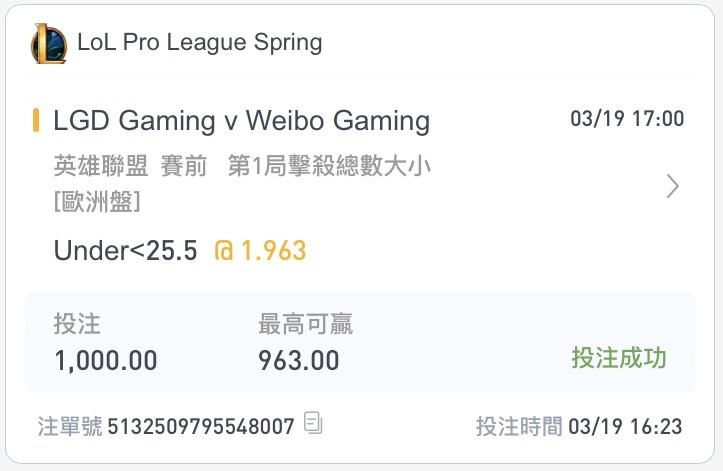Click the 第1局擊殺總數大小 market label
Viewport: 723px width, 471px height.
pos(329,166)
